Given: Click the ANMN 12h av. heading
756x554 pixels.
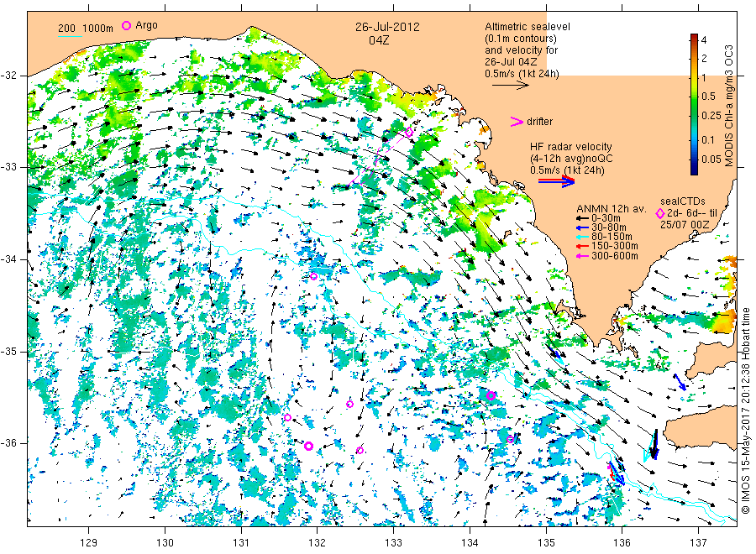Looking at the screenshot, I should click(612, 209).
